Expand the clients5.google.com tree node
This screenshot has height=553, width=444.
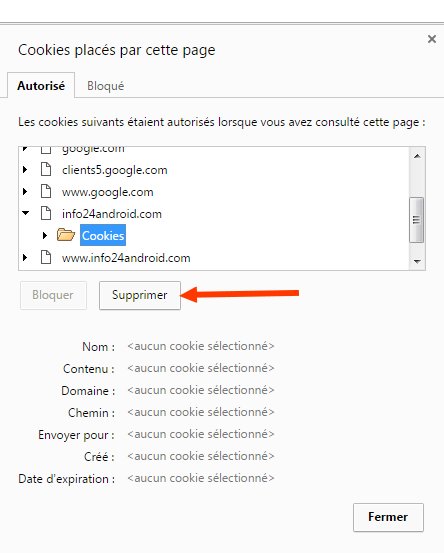click(25, 170)
